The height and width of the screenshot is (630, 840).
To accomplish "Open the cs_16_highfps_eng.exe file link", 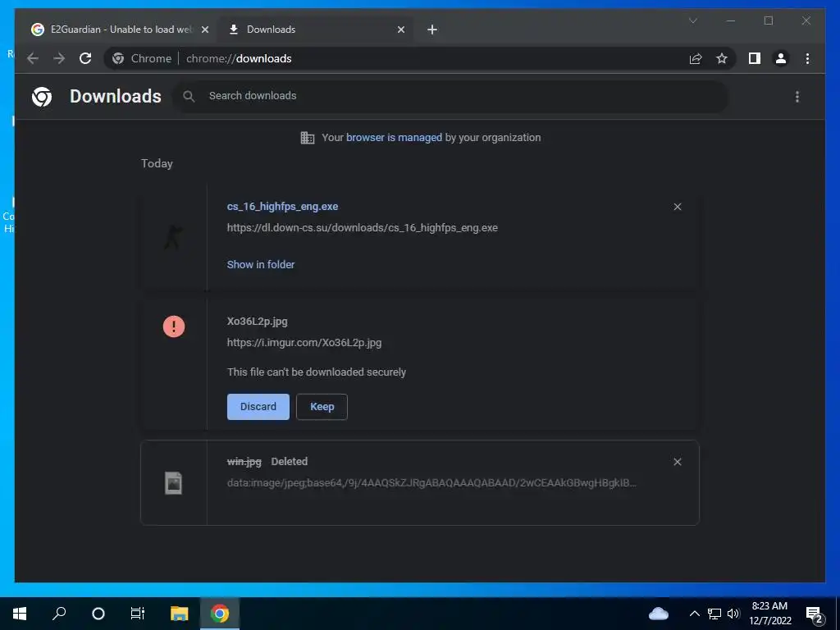I will point(282,206).
